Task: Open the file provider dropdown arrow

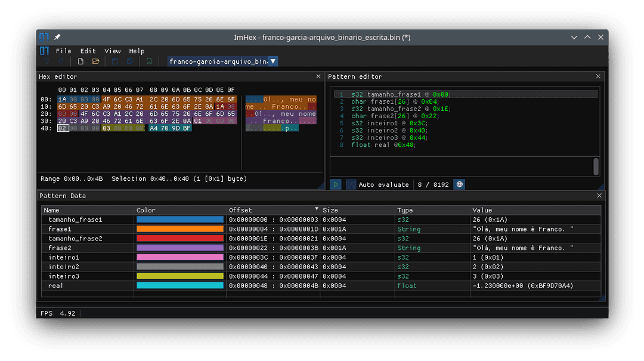Action: [x=273, y=61]
